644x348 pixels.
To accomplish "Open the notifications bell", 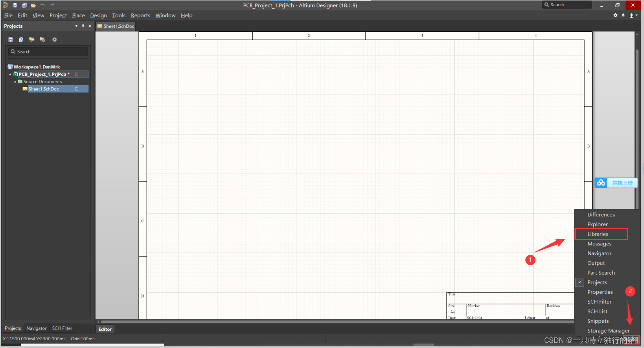I will (623, 15).
